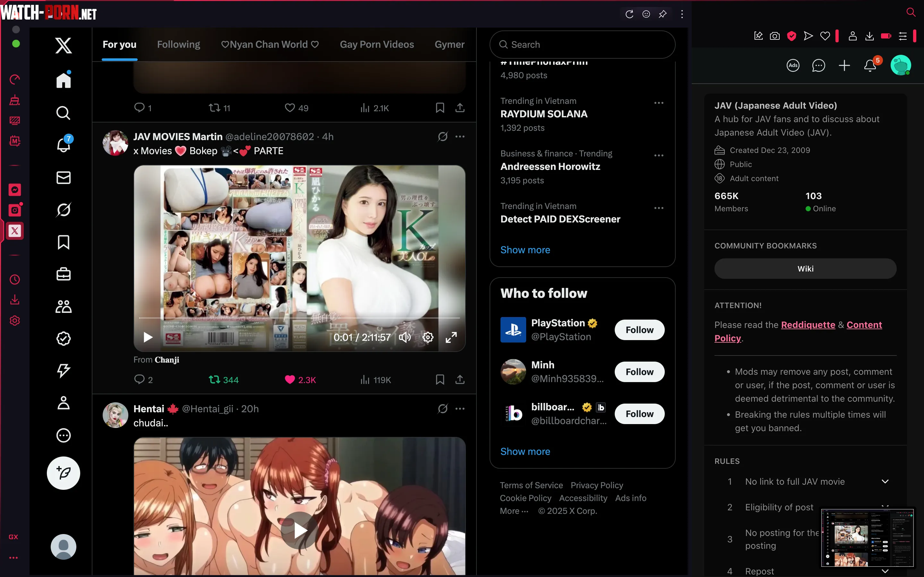
Task: Open Grok from the X sidebar
Action: pos(64,210)
